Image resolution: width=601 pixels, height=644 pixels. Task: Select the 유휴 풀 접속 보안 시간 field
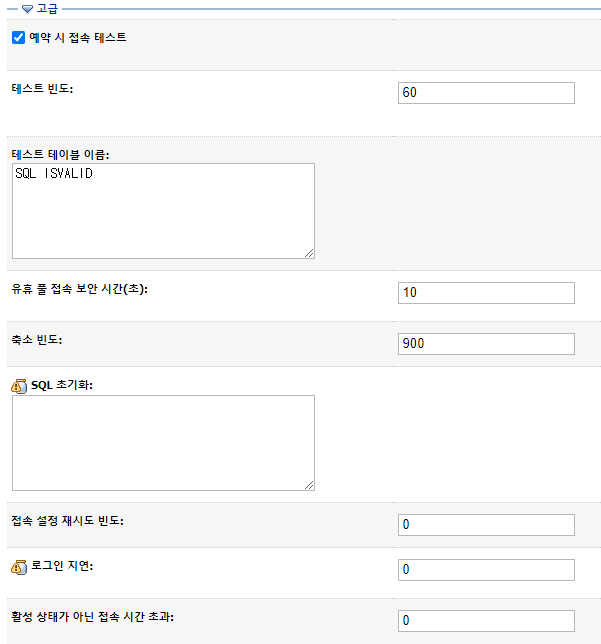(486, 293)
